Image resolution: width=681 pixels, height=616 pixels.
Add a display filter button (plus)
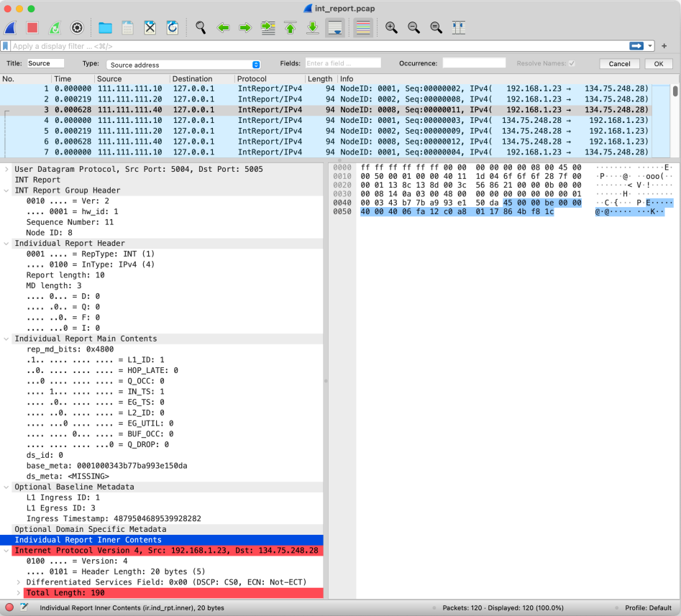[x=664, y=46]
